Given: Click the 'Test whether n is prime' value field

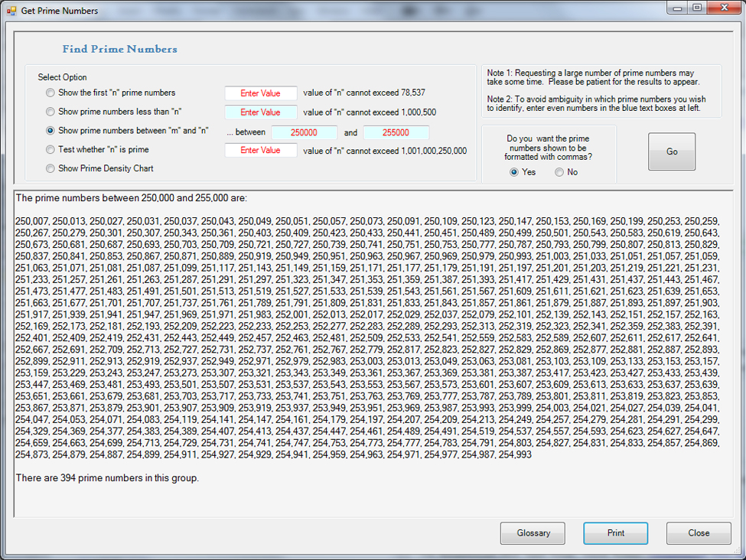Looking at the screenshot, I should tap(261, 151).
